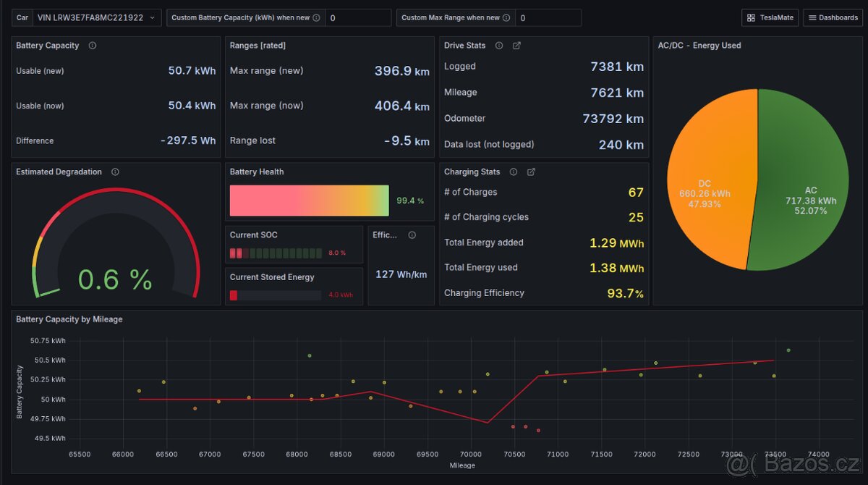Focus the Custom Battery Capacity input field

click(357, 18)
